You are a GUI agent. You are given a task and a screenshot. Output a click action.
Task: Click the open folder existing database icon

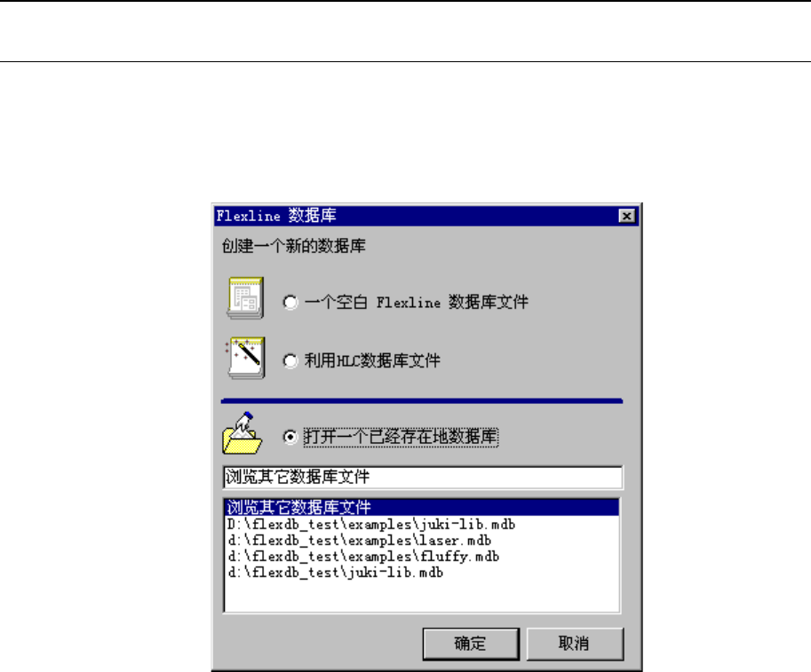pos(243,434)
